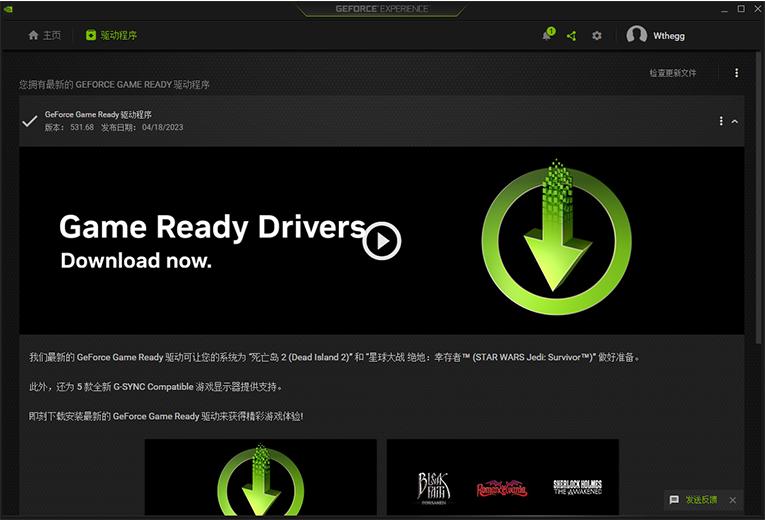The image size is (765, 520).
Task: Click the large green download arrow graphic
Action: point(556,238)
